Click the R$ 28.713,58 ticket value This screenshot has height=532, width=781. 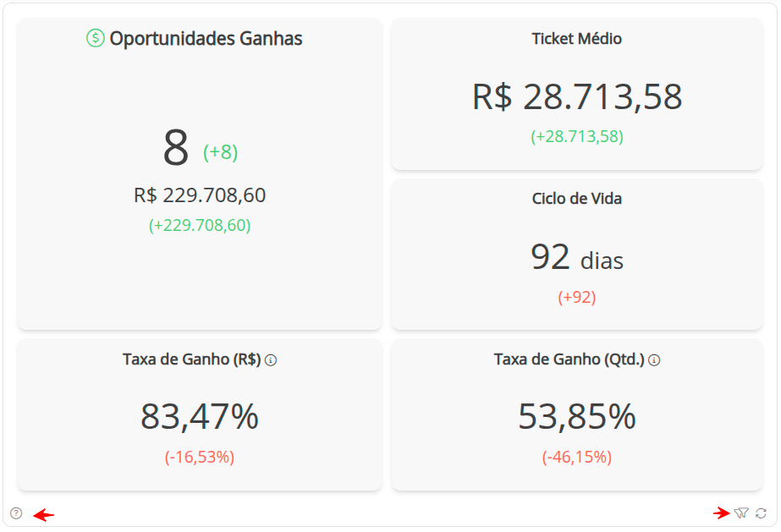pyautogui.click(x=577, y=97)
